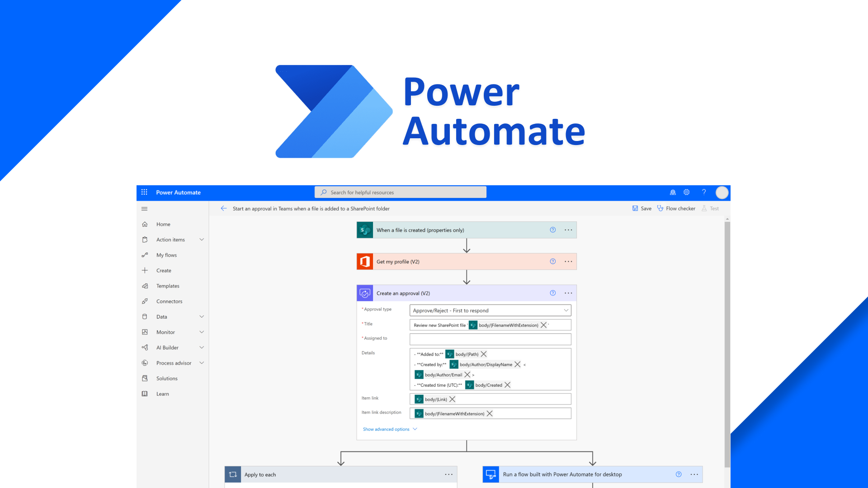This screenshot has width=868, height=488.
Task: Click the Office 365 icon on Get my profile
Action: 365,261
